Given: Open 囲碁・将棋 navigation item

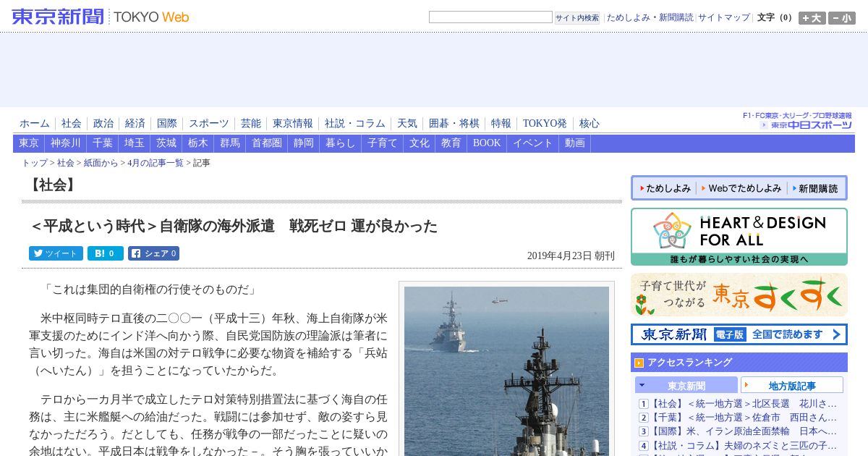Looking at the screenshot, I should coord(454,124).
